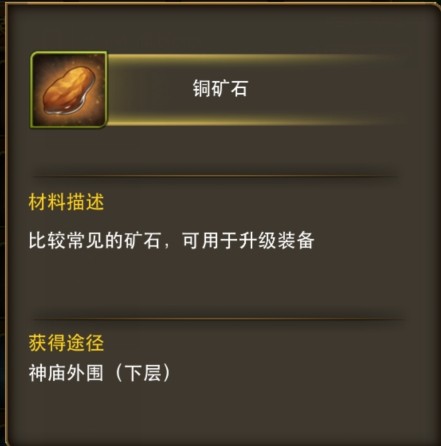Click the golden top border of the panel
The width and height of the screenshot is (441, 446).
(222, 3)
